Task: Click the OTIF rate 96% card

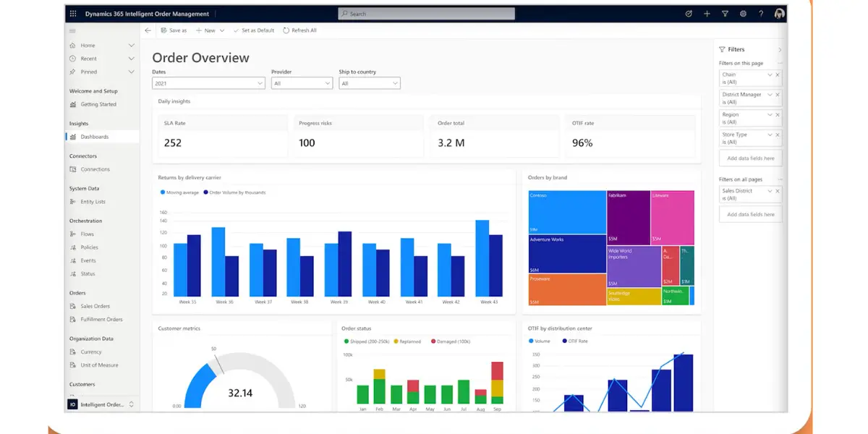Action: (x=629, y=135)
